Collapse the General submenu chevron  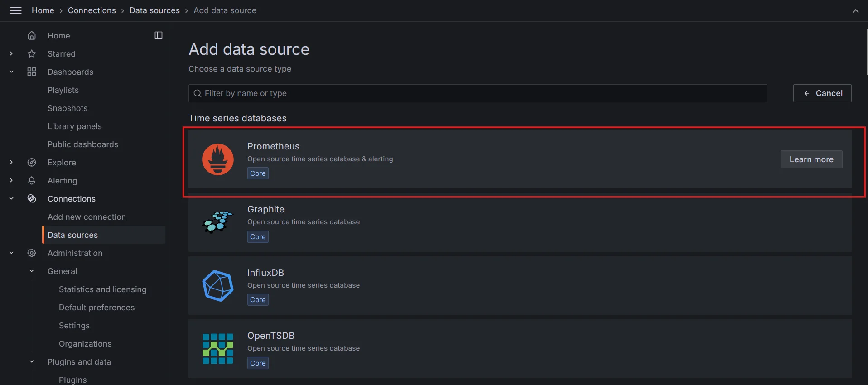click(x=32, y=271)
